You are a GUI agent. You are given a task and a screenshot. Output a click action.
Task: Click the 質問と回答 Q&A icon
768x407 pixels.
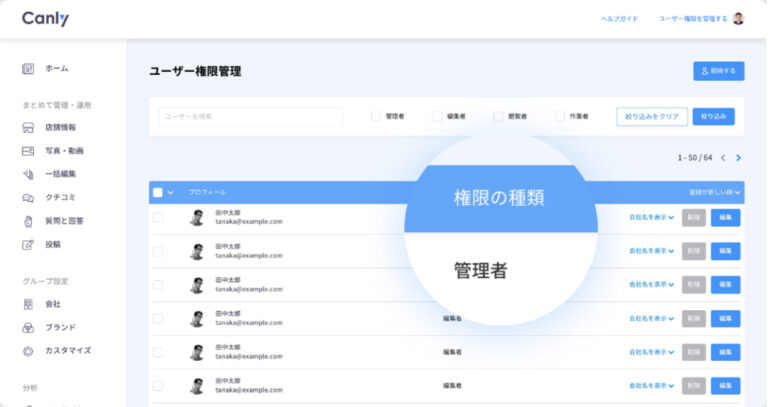point(28,220)
